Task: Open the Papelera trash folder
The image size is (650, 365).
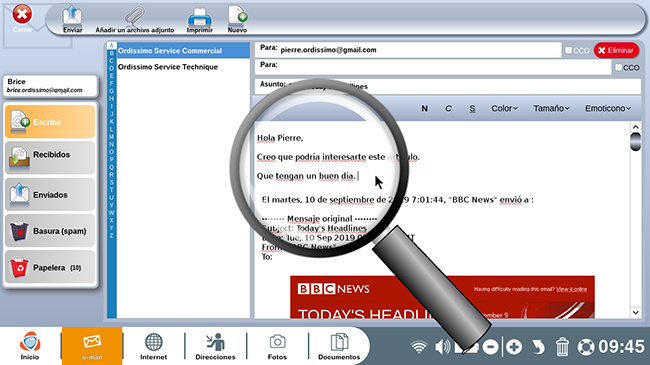Action: [50, 268]
